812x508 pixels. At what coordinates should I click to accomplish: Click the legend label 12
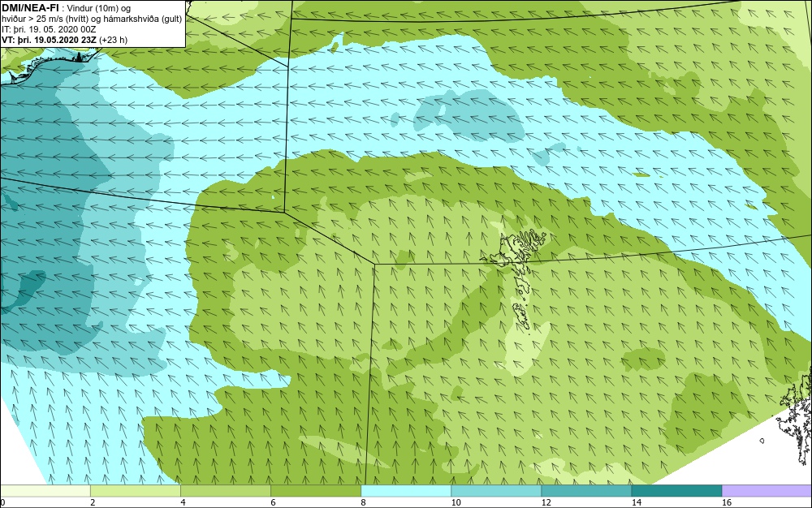tap(546, 502)
